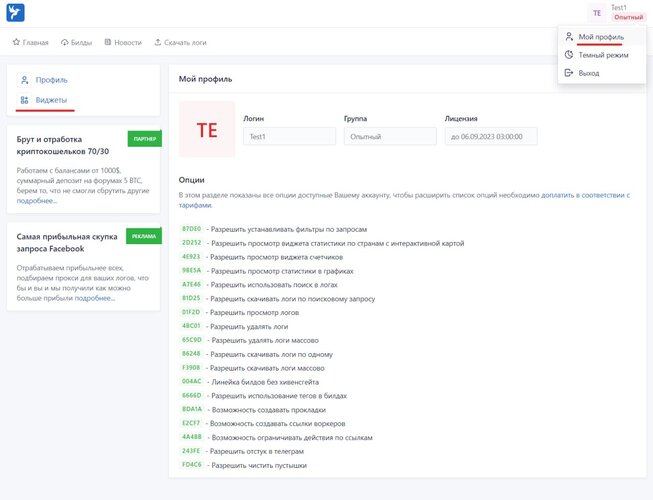This screenshot has width=653, height=500.
Task: Click the Логин field showing Test1
Action: [x=289, y=137]
